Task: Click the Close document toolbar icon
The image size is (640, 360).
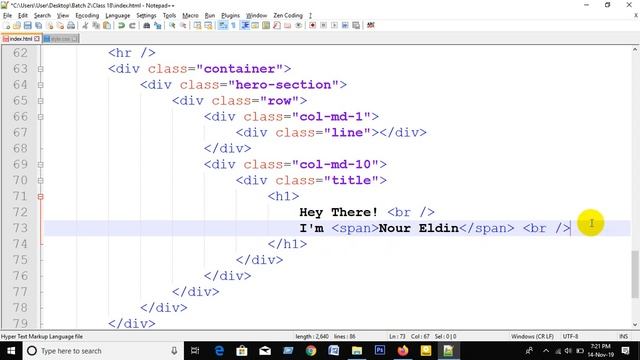Action: (x=50, y=25)
